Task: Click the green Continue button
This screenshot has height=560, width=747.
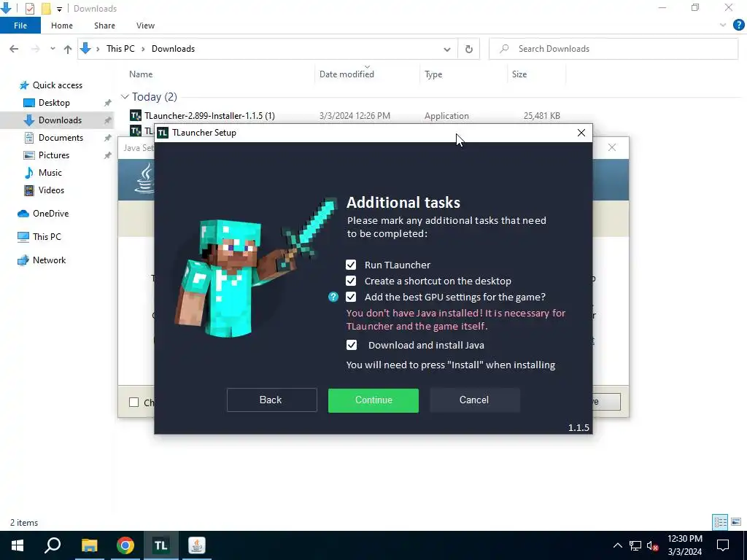Action: point(373,400)
